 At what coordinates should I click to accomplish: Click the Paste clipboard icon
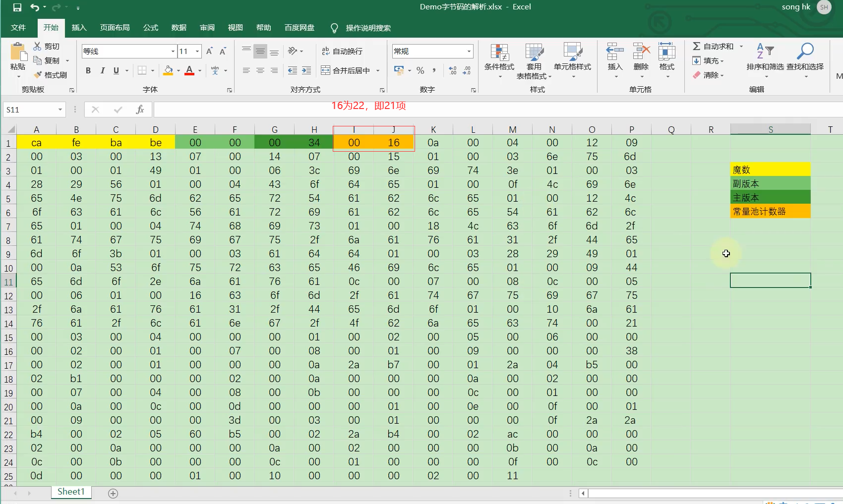click(x=18, y=53)
